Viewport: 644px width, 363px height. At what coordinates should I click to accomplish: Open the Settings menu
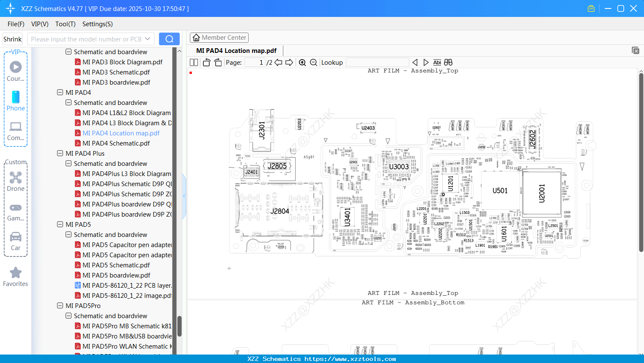[x=97, y=24]
